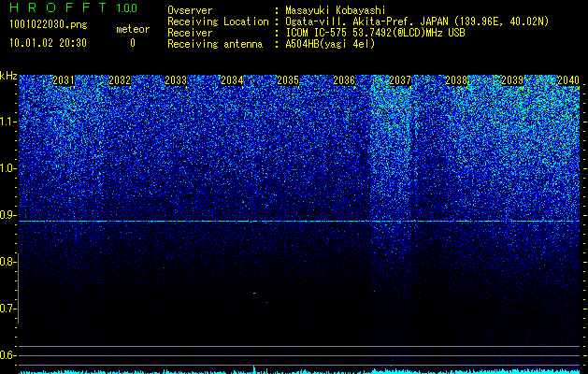Select observer name Masayuki Kobayashi
The height and width of the screenshot is (374, 588).
pyautogui.click(x=336, y=10)
